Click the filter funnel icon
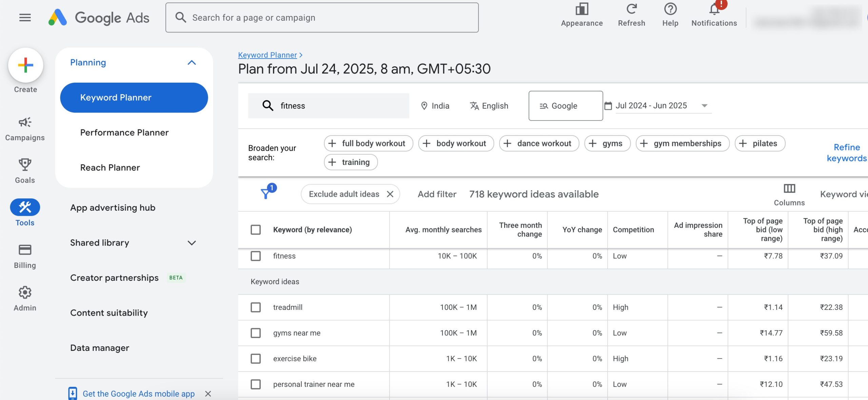 265,194
